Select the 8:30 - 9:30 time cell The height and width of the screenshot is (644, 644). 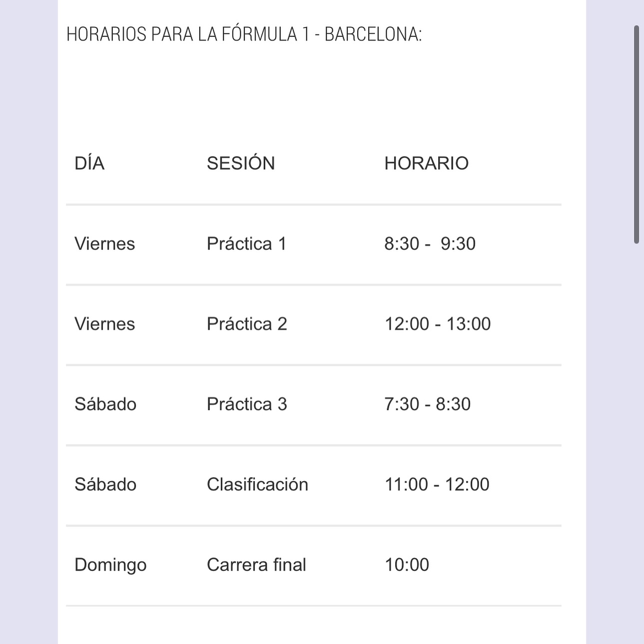tap(430, 244)
